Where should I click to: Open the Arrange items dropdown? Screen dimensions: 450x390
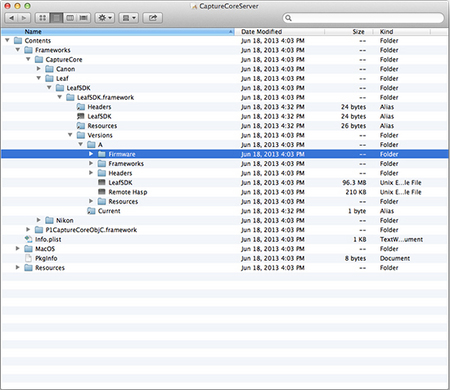pos(128,18)
